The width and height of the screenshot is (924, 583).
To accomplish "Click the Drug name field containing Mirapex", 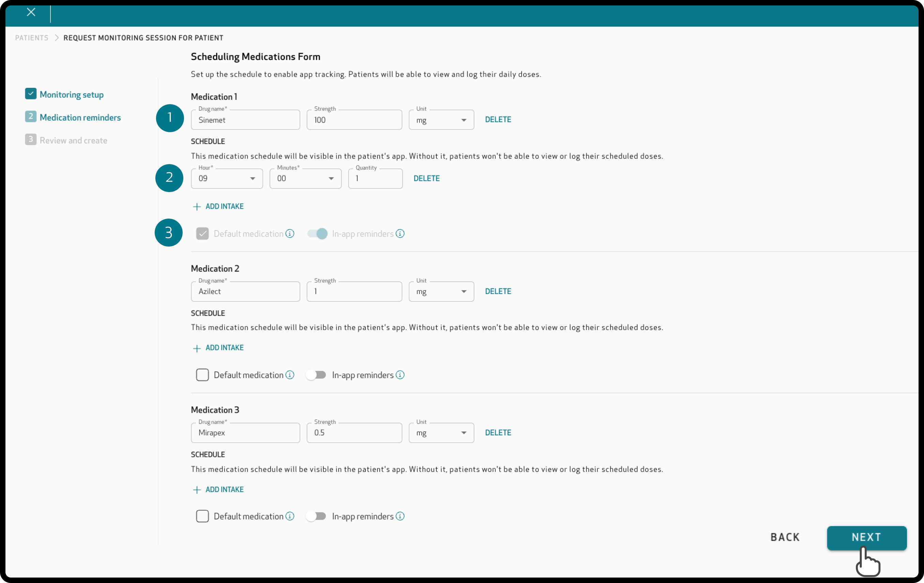I will coord(246,432).
